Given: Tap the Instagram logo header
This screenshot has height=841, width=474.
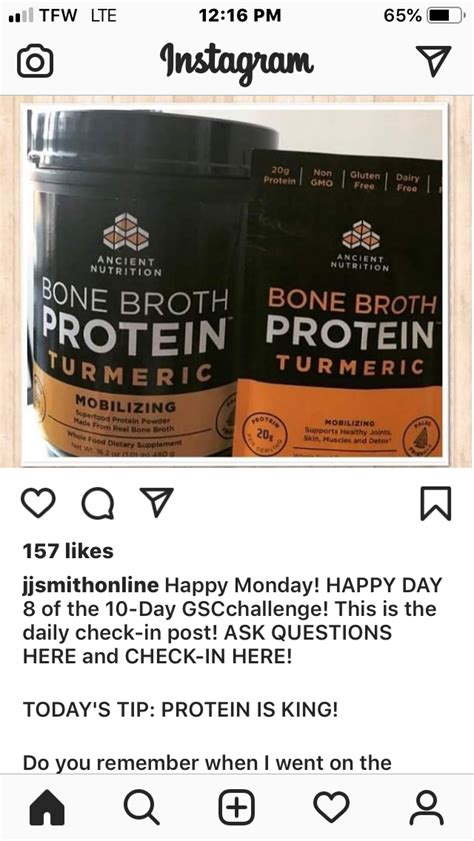Looking at the screenshot, I should click(236, 61).
